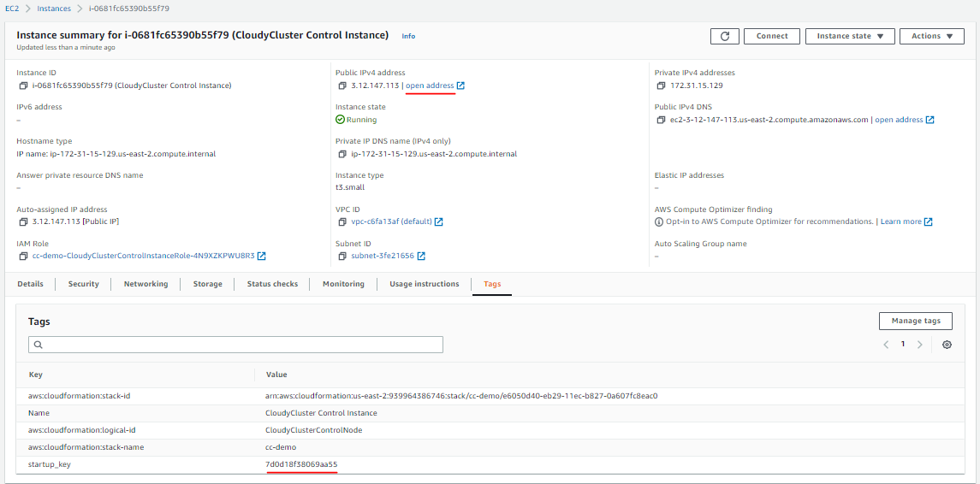This screenshot has height=484, width=980.
Task: Sort tags by Key column header
Action: tap(36, 375)
